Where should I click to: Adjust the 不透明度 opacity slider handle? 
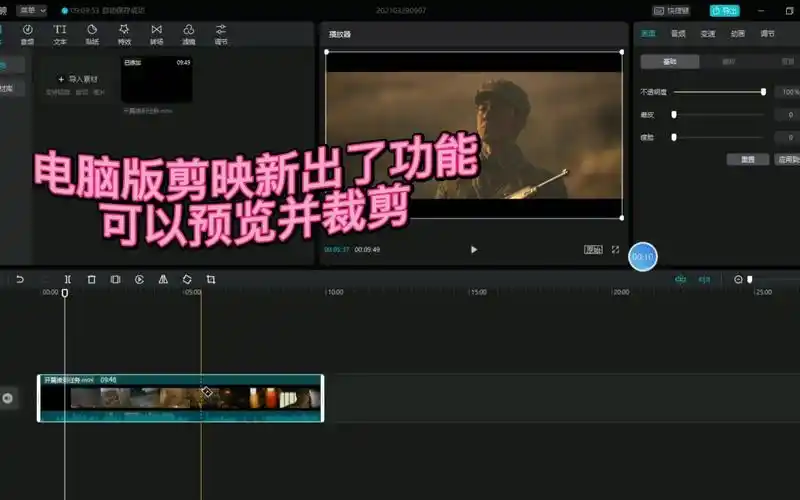[x=763, y=92]
